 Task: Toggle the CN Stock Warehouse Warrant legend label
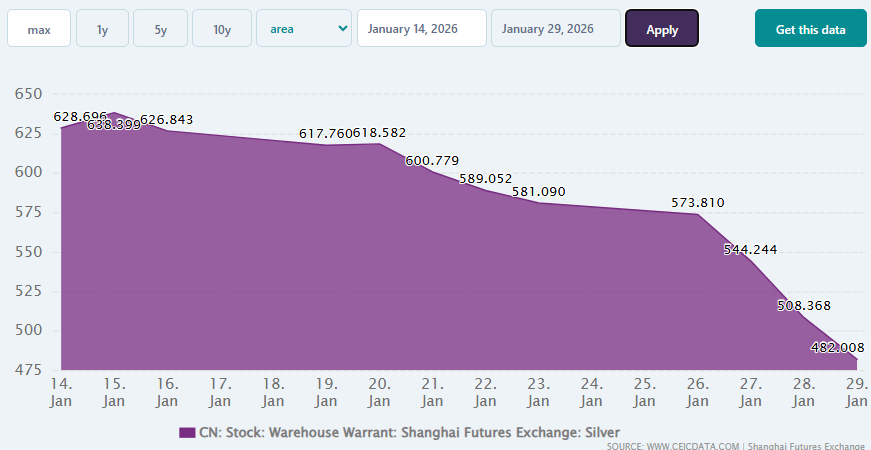click(409, 432)
